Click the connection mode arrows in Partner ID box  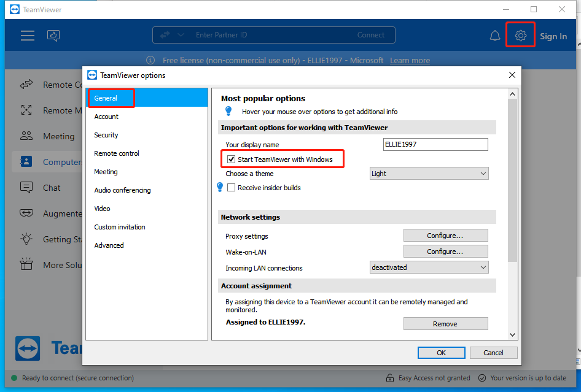pos(165,35)
